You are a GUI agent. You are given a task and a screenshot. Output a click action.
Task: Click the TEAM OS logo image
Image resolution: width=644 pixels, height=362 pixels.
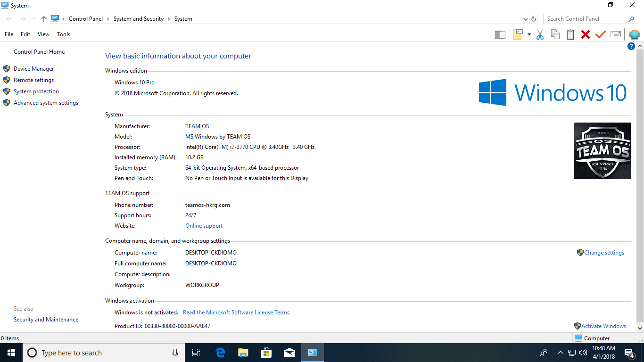pyautogui.click(x=602, y=151)
